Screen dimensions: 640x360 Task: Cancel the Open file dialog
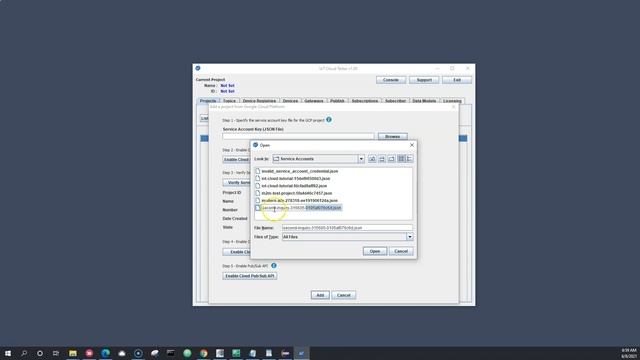tap(401, 251)
